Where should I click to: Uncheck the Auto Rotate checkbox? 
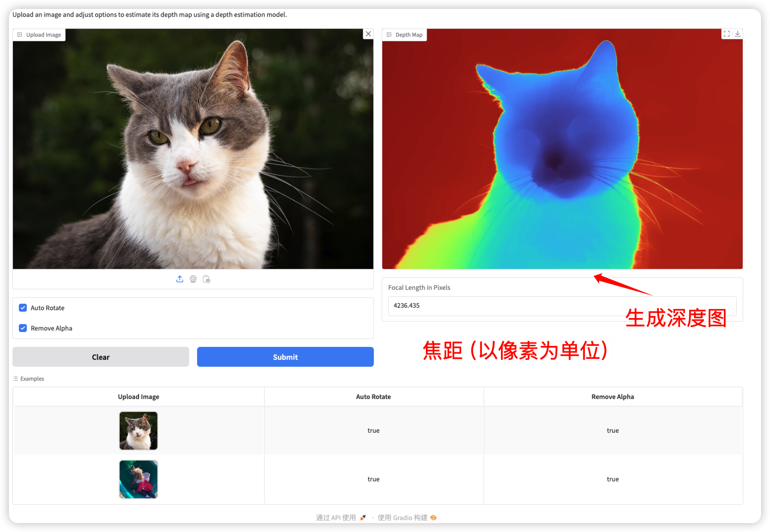pyautogui.click(x=23, y=308)
